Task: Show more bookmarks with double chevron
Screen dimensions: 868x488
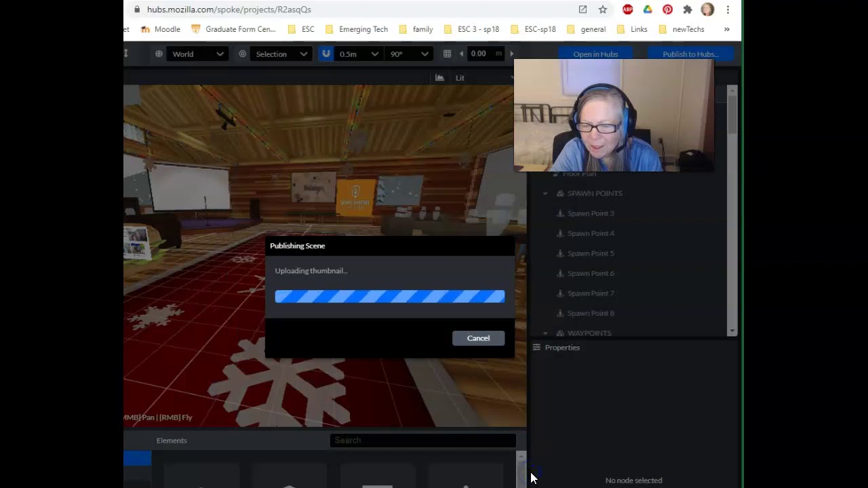Action: [x=727, y=29]
